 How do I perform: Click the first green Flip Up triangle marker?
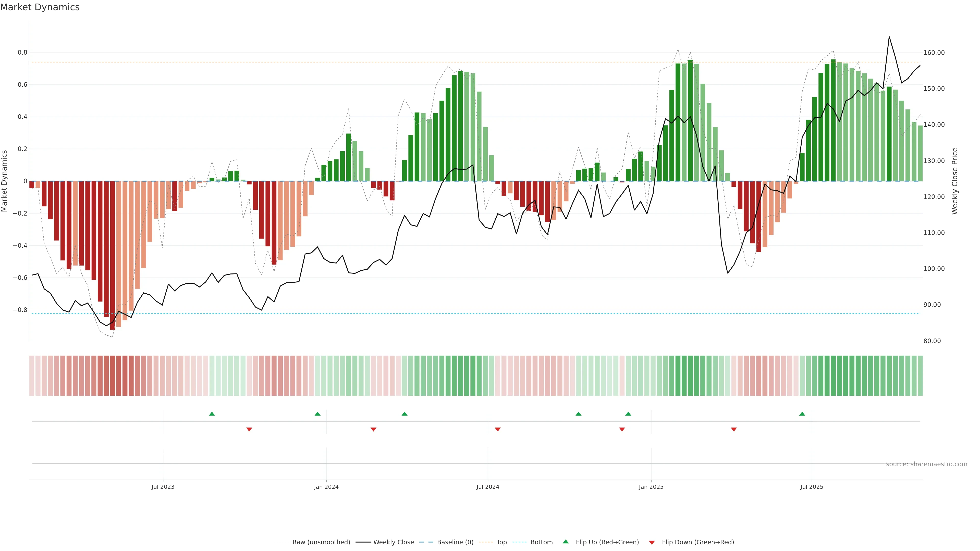click(x=212, y=414)
